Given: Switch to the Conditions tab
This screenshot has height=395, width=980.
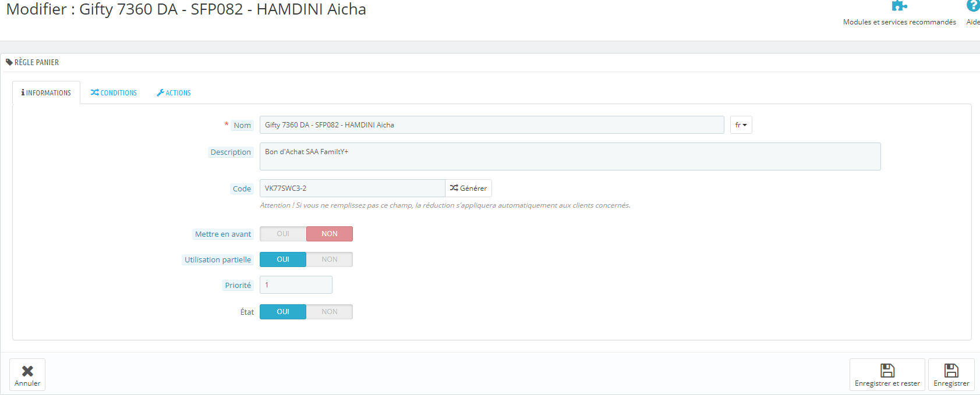Looking at the screenshot, I should (114, 92).
